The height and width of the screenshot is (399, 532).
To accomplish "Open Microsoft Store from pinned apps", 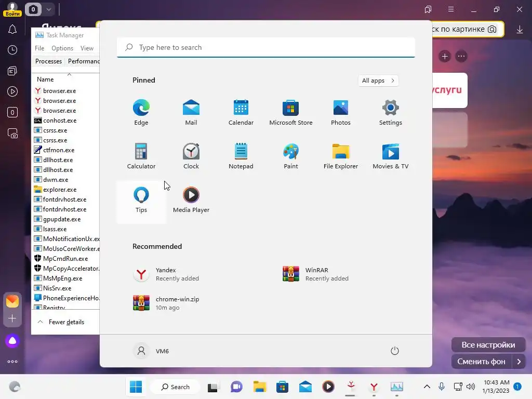I will pos(291,113).
